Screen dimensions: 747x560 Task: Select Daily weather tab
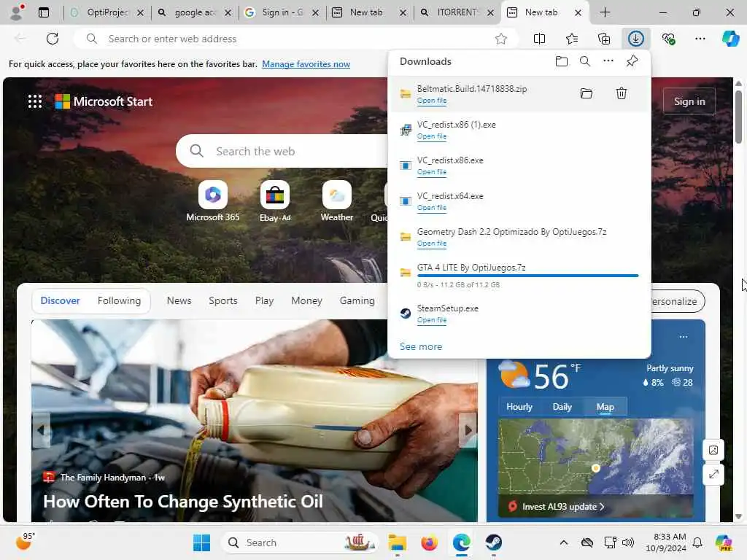pyautogui.click(x=562, y=407)
